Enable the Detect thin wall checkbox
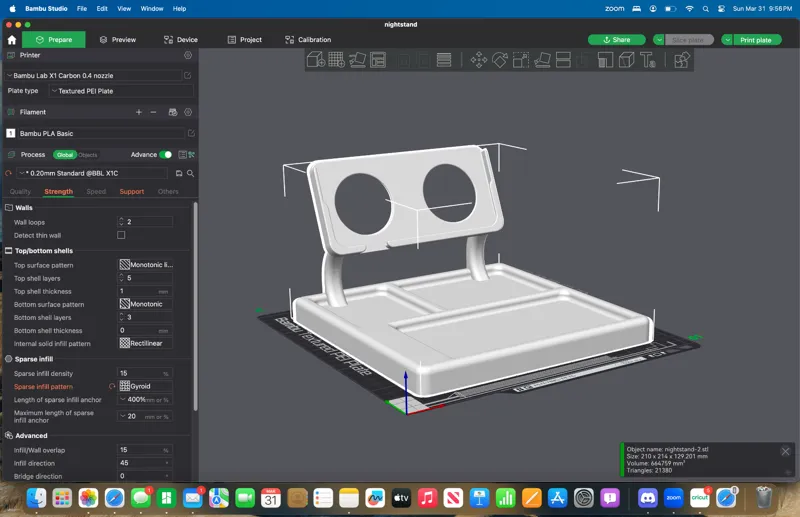This screenshot has width=800, height=517. 121,235
